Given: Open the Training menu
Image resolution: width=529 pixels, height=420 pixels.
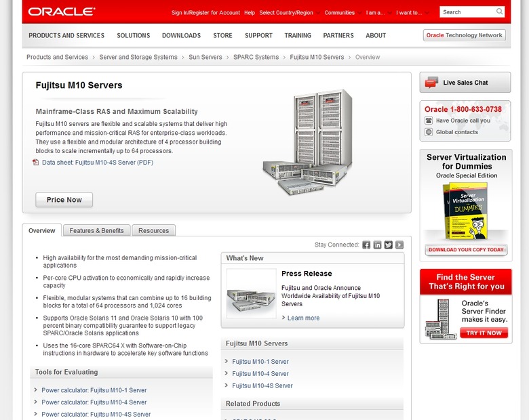Looking at the screenshot, I should 298,35.
